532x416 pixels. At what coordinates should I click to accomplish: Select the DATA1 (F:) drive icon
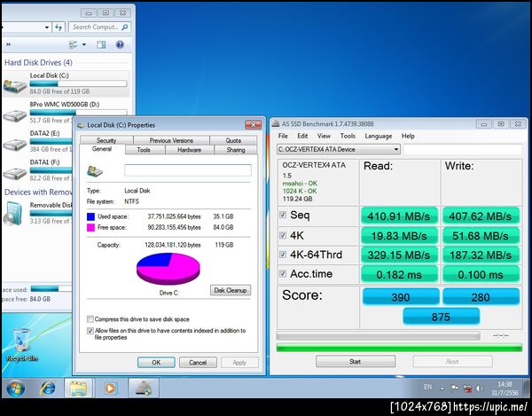(15, 174)
